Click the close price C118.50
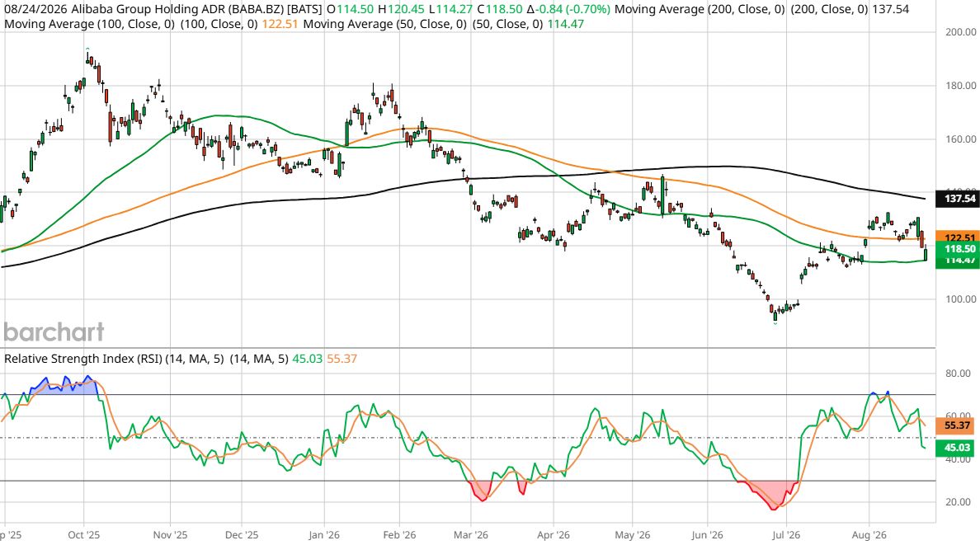This screenshot has height=545, width=980. (499, 9)
